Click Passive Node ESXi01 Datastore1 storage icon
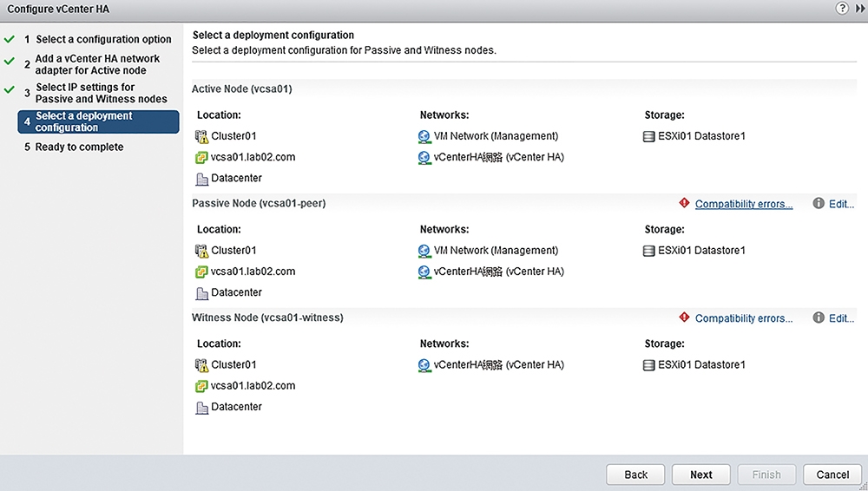 coord(648,251)
